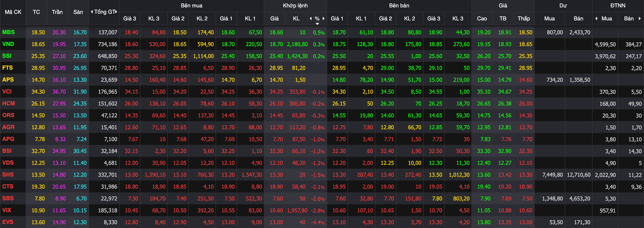Click the right arrow after Tổng GT header
This screenshot has height=228, width=644.
(116, 12)
